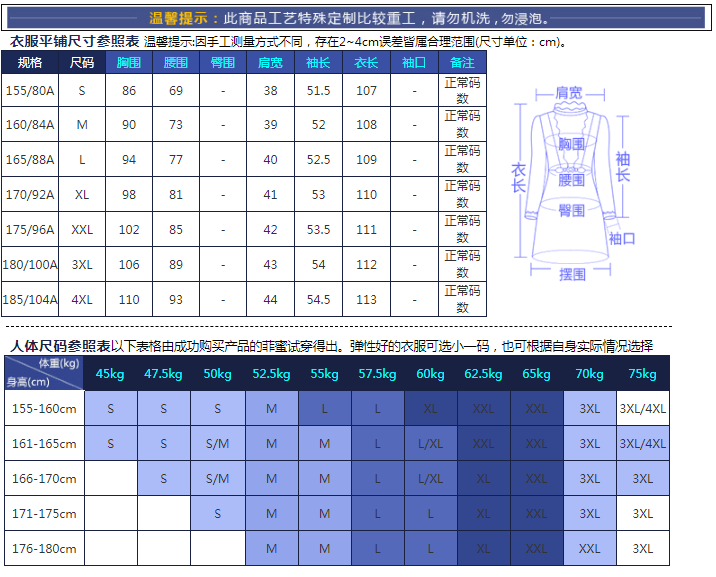The height and width of the screenshot is (577, 716).
Task: Click the 4XL size cell
Action: 82,300
